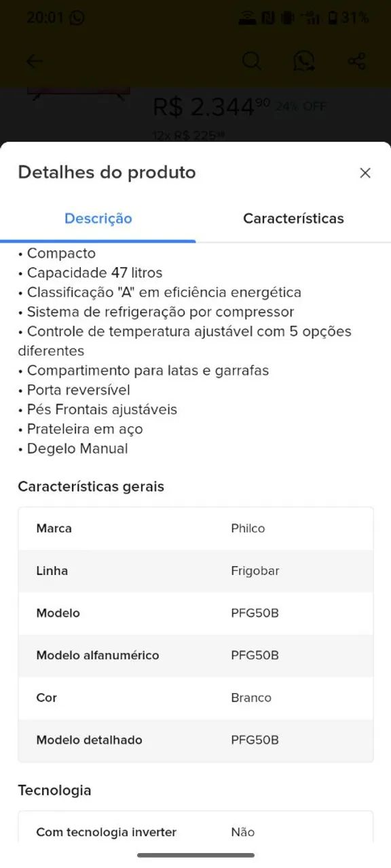Tap the Modelo alfanumérico row

point(195,655)
